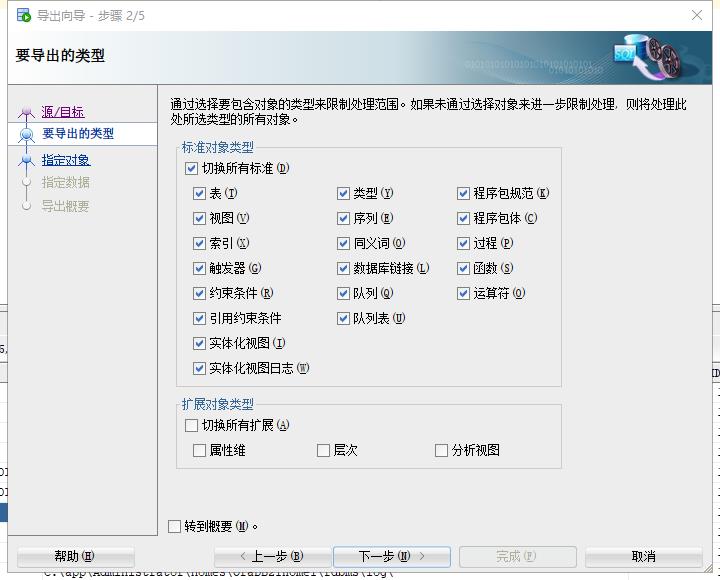Select 要导出的类型 step in sidebar
The height and width of the screenshot is (580, 720).
click(x=78, y=134)
